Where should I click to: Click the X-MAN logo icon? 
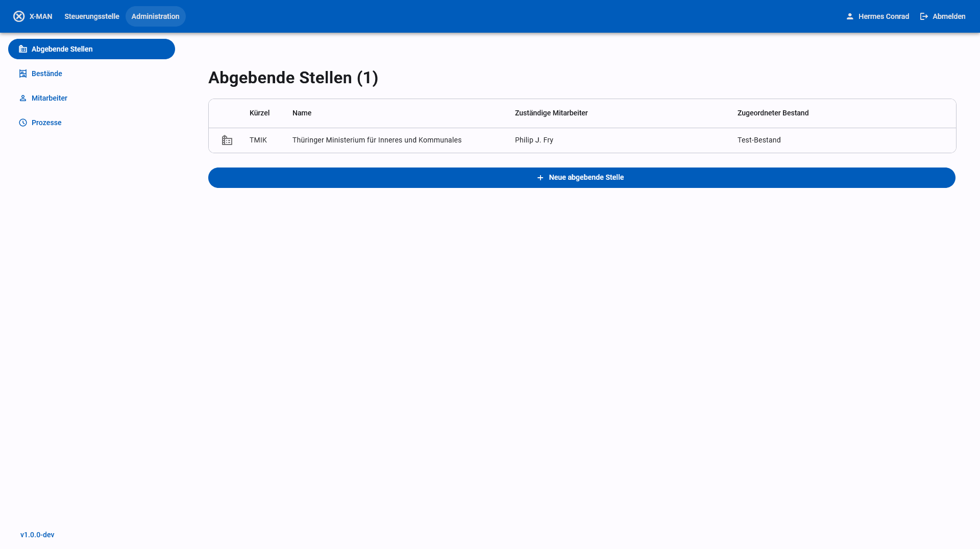point(19,16)
